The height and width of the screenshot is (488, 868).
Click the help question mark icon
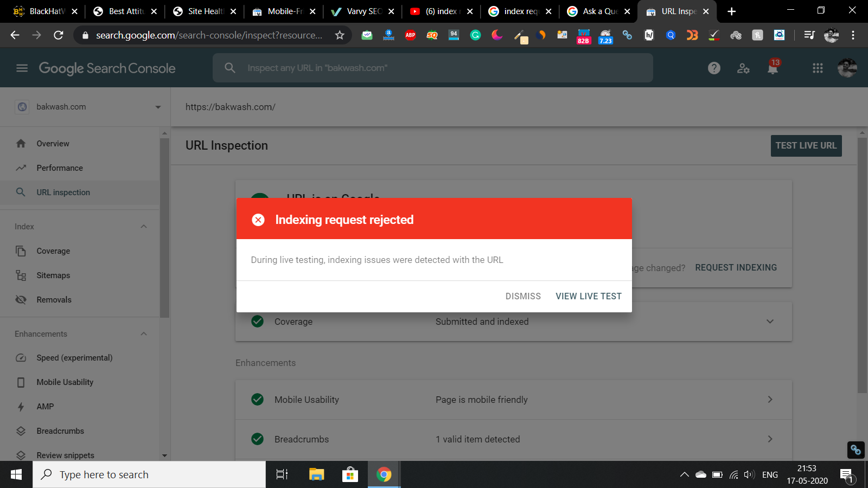point(714,68)
